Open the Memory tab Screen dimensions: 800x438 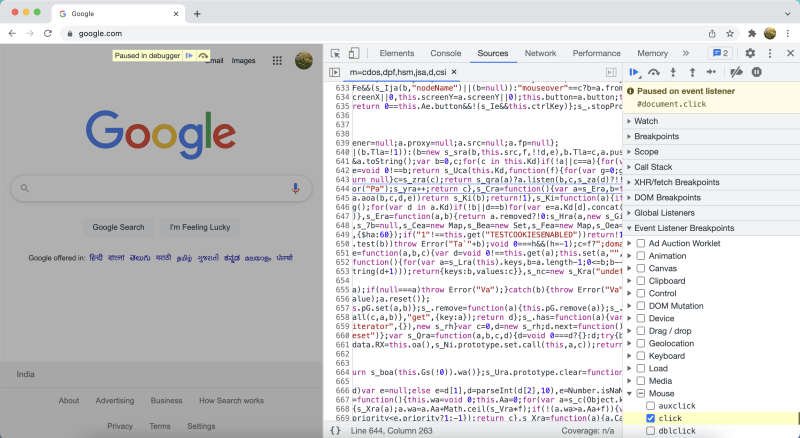[652, 53]
